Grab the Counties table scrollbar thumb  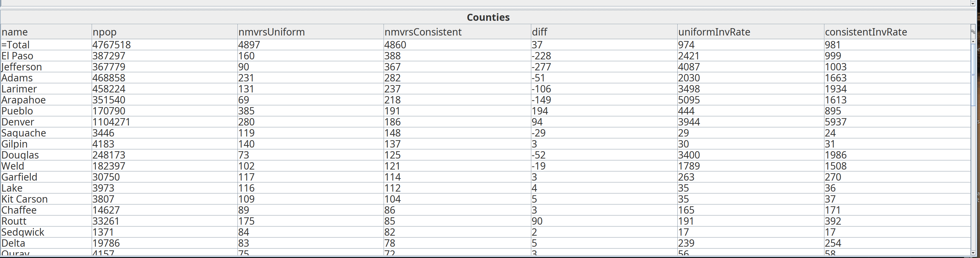pyautogui.click(x=973, y=74)
